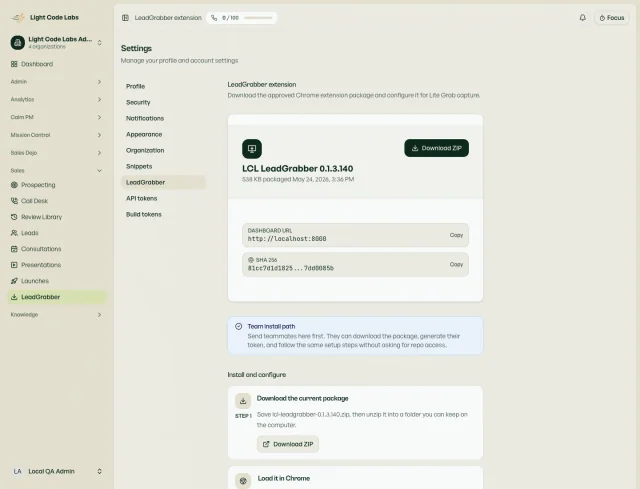Screen dimensions: 640x489
Task: Click the LCL LeadGrabber package icon
Action: pyautogui.click(x=252, y=149)
